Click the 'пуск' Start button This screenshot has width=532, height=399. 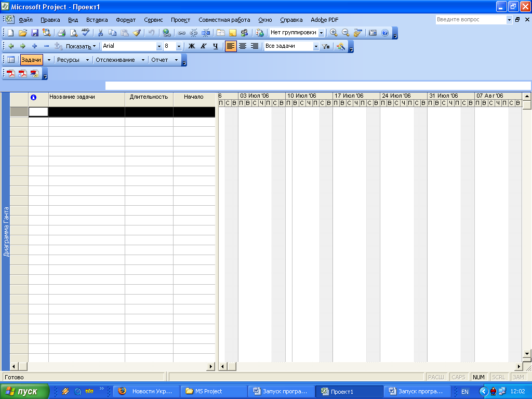click(x=24, y=391)
